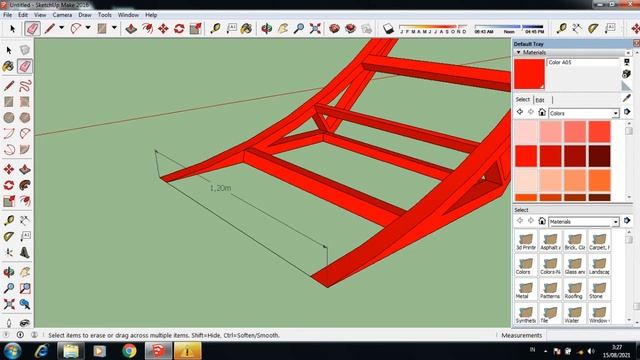Viewport: 640px width, 360px height.
Task: Collapse the Materials panel
Action: (x=518, y=52)
